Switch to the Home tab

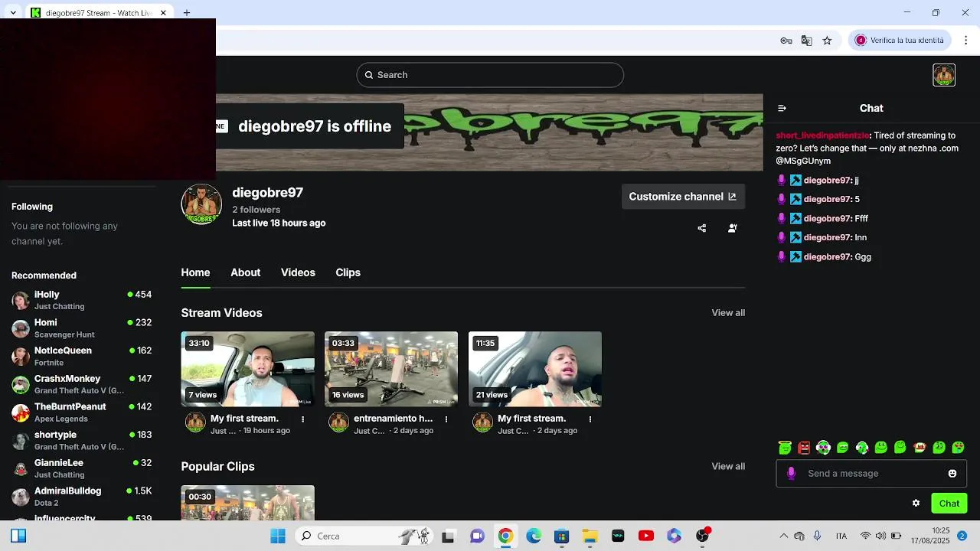click(195, 272)
